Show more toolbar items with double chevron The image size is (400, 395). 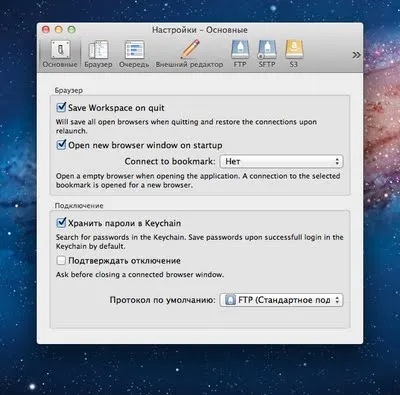pyautogui.click(x=356, y=55)
